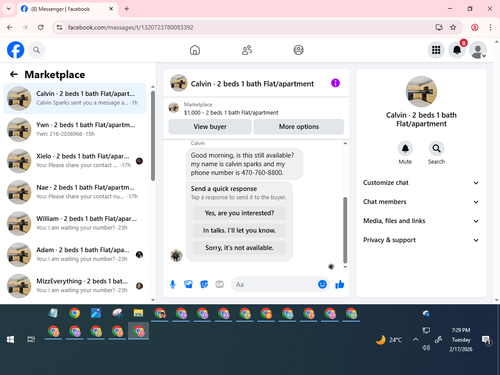Expand Customize chat section
This screenshot has width=500, height=375.
pyautogui.click(x=421, y=183)
